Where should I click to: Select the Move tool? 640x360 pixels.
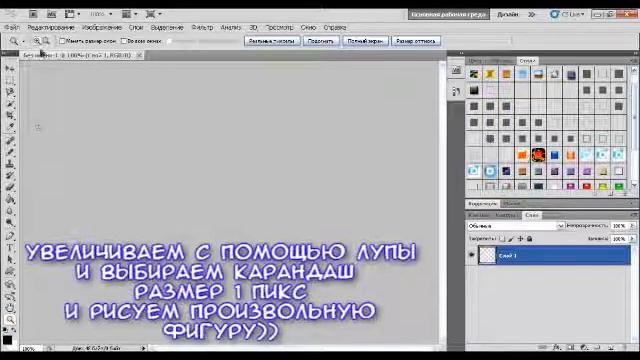tap(10, 69)
